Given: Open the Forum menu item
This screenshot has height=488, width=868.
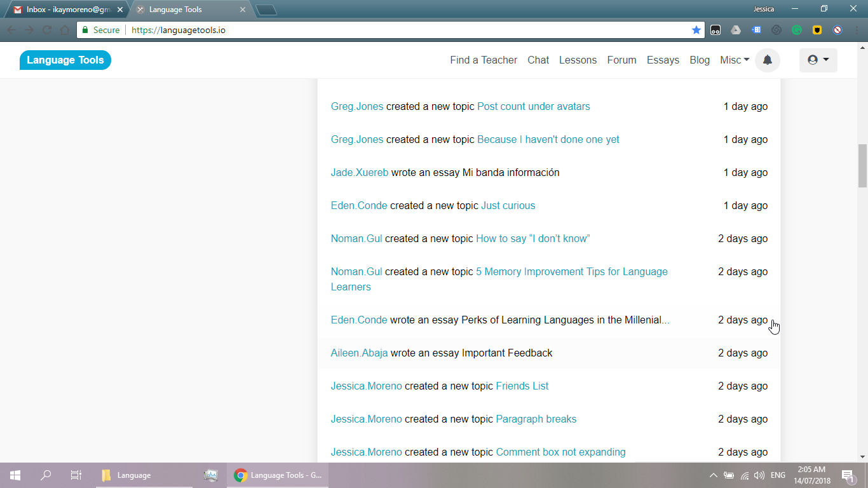Looking at the screenshot, I should pyautogui.click(x=621, y=60).
